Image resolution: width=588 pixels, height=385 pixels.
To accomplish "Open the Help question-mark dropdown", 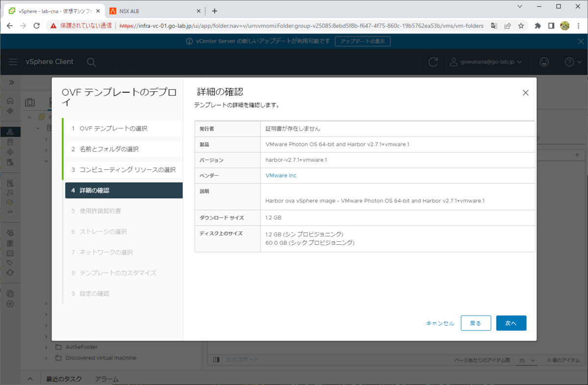I will point(572,62).
